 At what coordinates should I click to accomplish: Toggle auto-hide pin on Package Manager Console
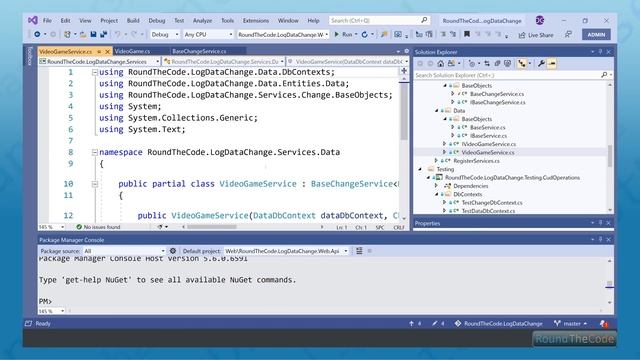tap(600, 240)
